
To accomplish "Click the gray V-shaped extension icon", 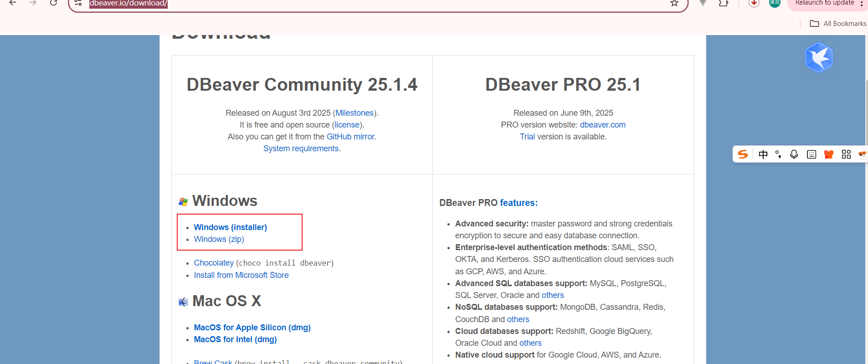I will point(703,3).
